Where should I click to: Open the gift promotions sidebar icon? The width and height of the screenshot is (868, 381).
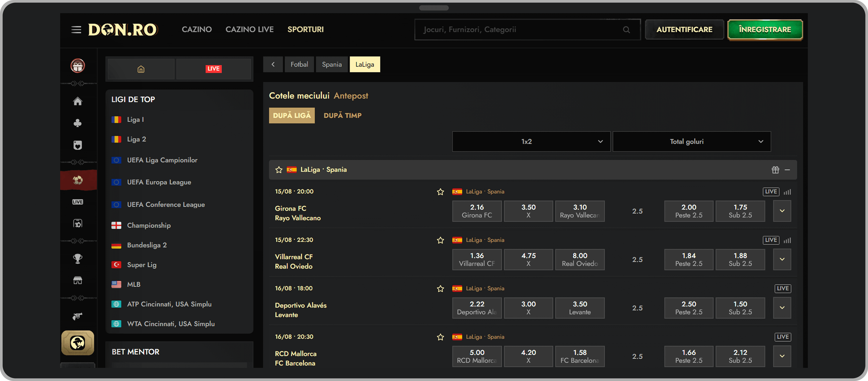[77, 66]
